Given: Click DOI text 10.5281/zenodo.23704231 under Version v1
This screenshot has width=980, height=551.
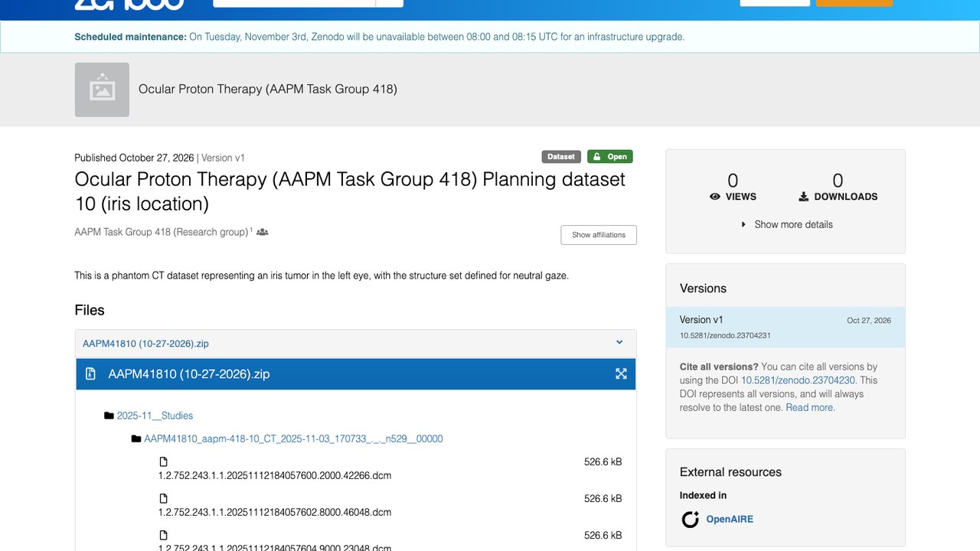Looking at the screenshot, I should click(725, 336).
